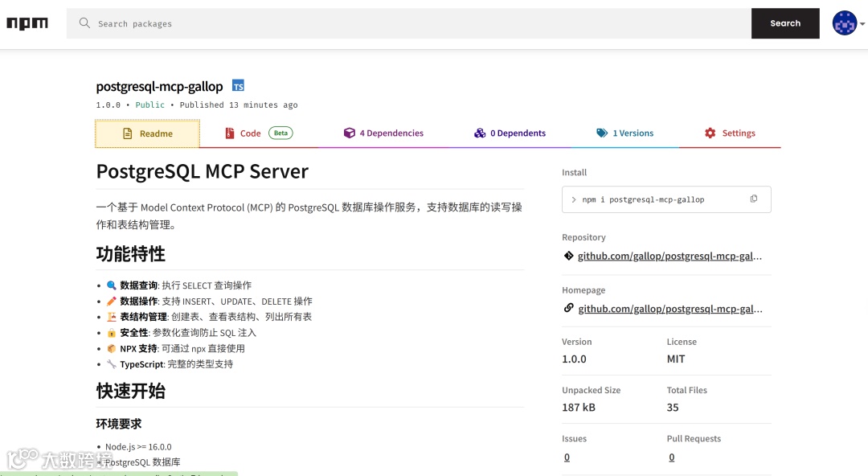868x476 pixels.
Task: Click the 快速开始 heading
Action: point(131,391)
